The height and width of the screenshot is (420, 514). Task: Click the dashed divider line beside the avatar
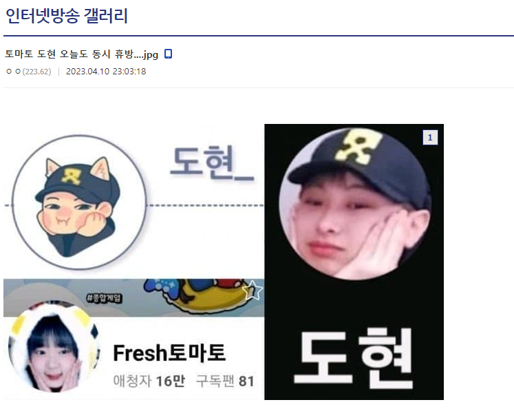(x=205, y=205)
